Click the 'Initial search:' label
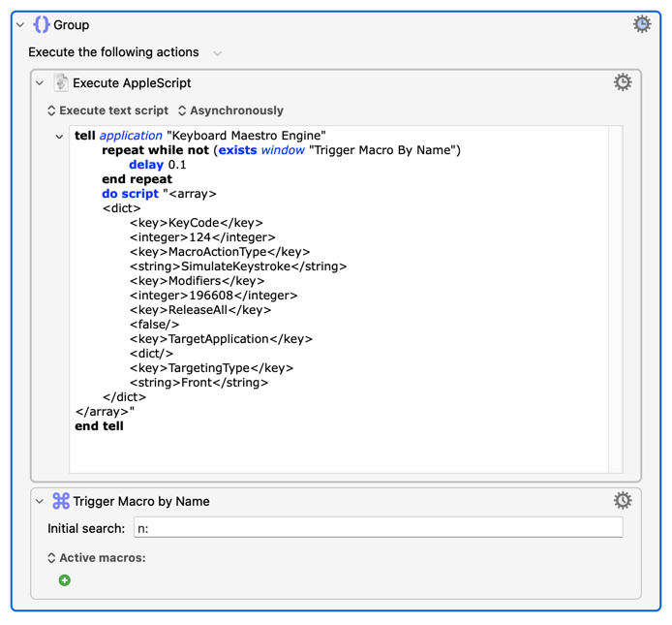Viewport: 672px width, 625px height. tap(86, 528)
